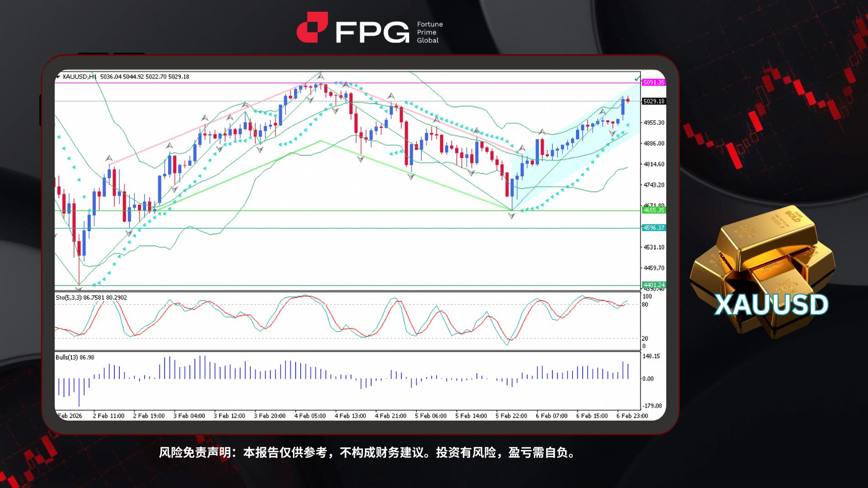Click the green checkmark status icon
This screenshot has height=488, width=868.
[637, 78]
